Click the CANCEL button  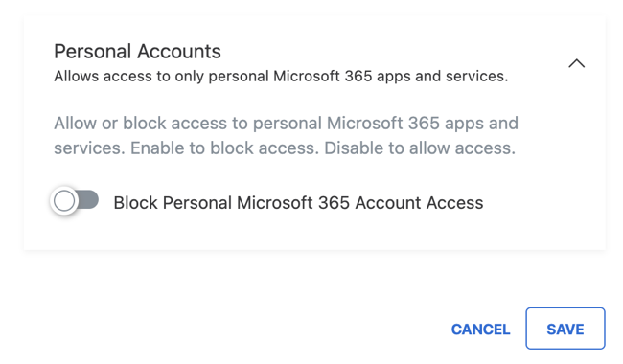click(480, 330)
